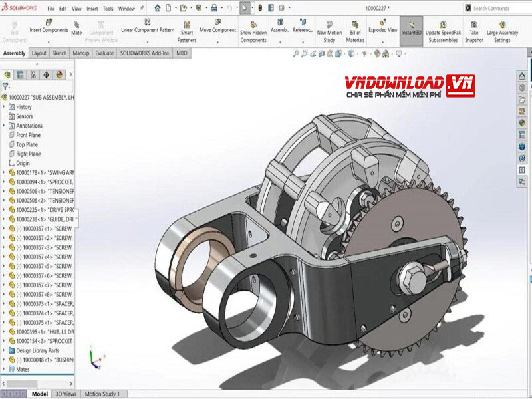Viewport: 532px width, 399px height.
Task: Switch to the 3D Views tab
Action: (x=66, y=394)
